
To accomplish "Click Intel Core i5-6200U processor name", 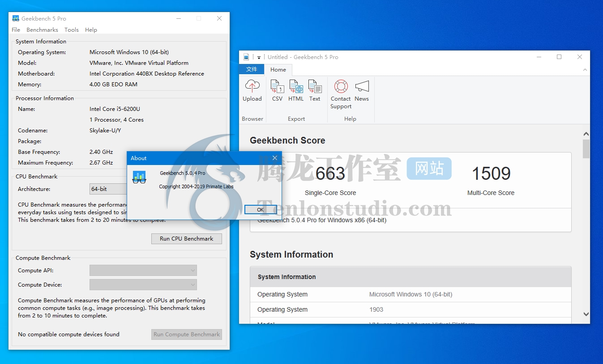I will click(x=115, y=109).
